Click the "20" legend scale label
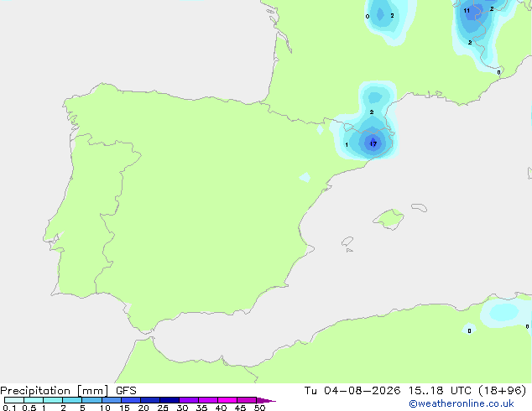This screenshot has width=532, height=411. click(143, 408)
